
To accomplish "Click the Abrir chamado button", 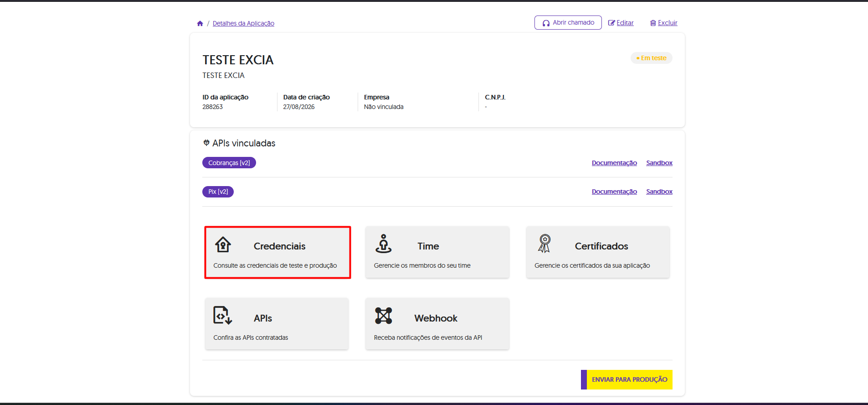I will (568, 22).
